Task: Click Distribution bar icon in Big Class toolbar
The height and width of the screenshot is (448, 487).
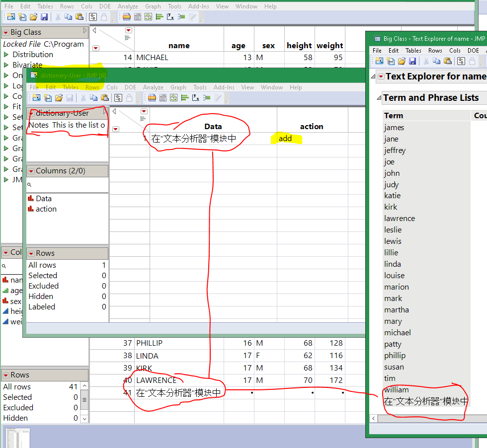Action: [160, 17]
